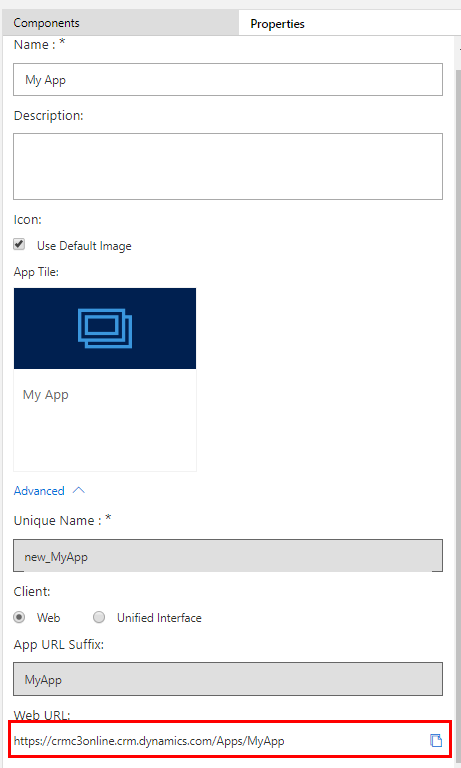The image size is (461, 768).
Task: Click the My App caption on tile
Action: click(x=46, y=395)
